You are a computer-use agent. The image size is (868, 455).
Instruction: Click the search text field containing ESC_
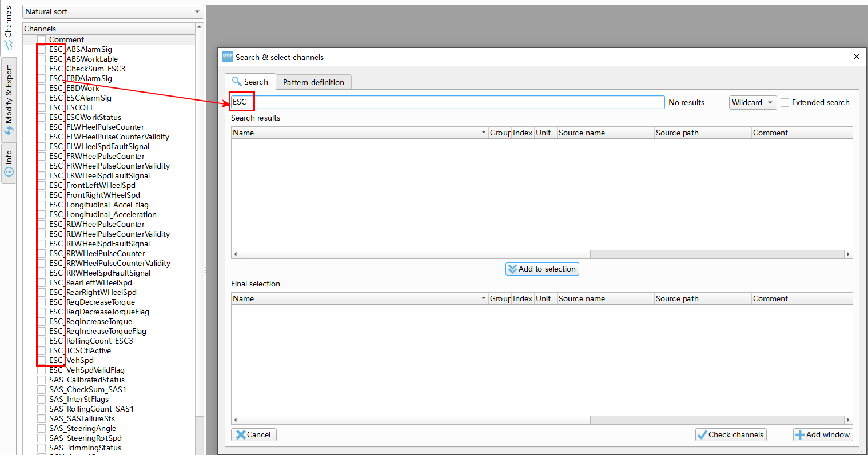pos(447,102)
